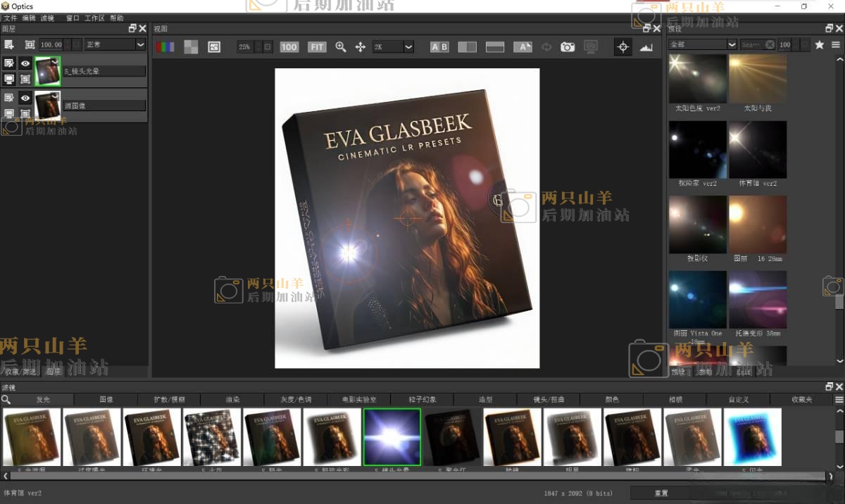Open the histogram icon in viewer toolbar
Viewport: 845px width, 504px height.
point(646,47)
